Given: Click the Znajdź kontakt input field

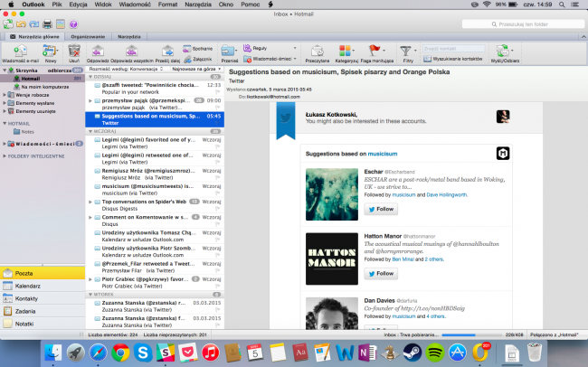Looking at the screenshot, I should coord(454,49).
